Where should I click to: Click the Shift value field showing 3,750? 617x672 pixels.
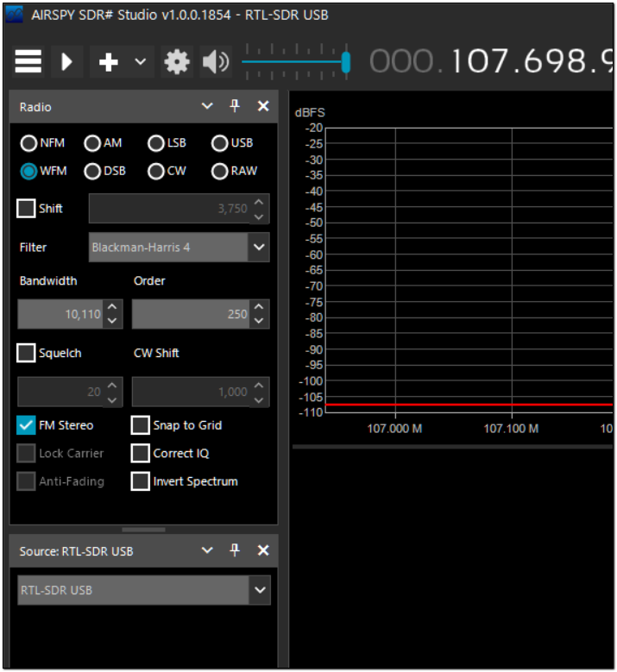(169, 209)
